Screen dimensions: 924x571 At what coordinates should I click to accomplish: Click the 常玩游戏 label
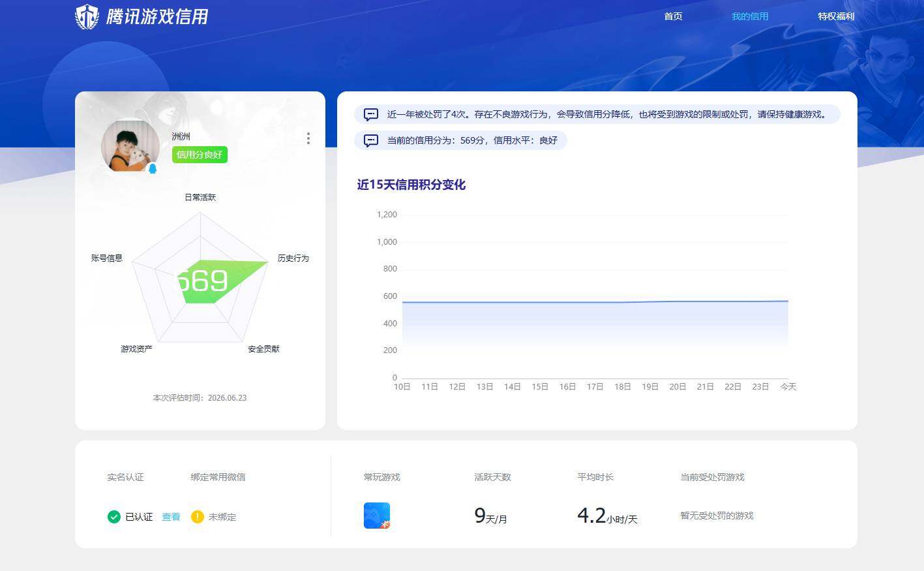pyautogui.click(x=381, y=477)
